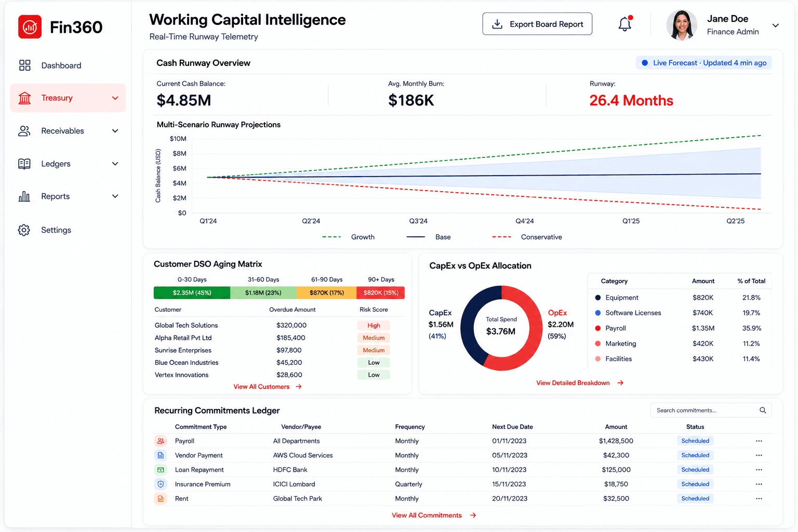798x532 pixels.
Task: Click the 31-60 Days aging segment
Action: [263, 293]
